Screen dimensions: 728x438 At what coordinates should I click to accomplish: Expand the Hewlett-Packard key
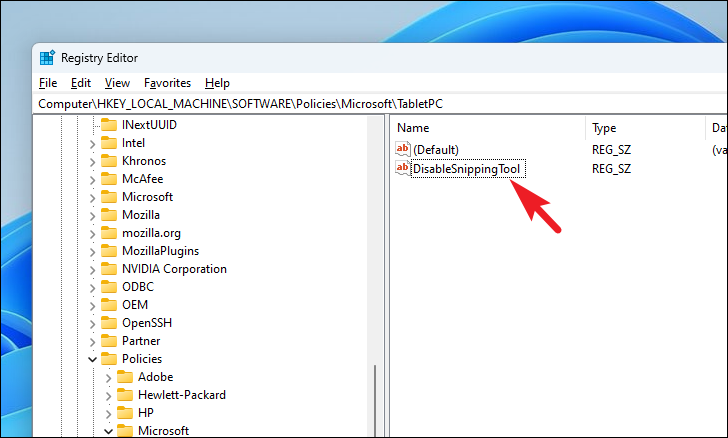[108, 396]
